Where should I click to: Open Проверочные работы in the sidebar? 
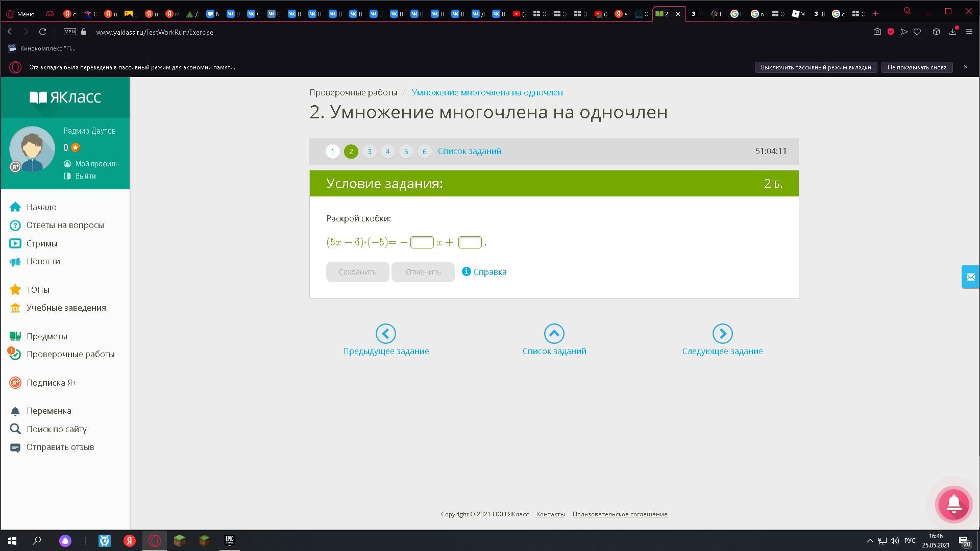(70, 354)
